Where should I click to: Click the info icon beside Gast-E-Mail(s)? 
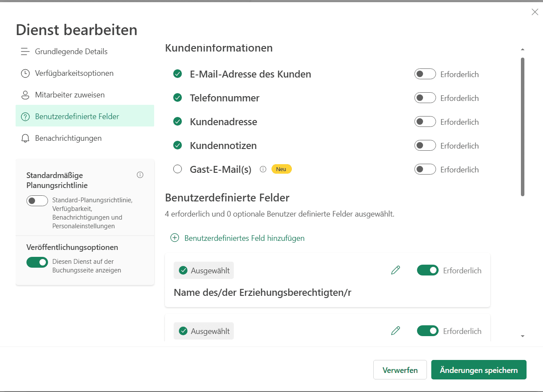tap(263, 169)
